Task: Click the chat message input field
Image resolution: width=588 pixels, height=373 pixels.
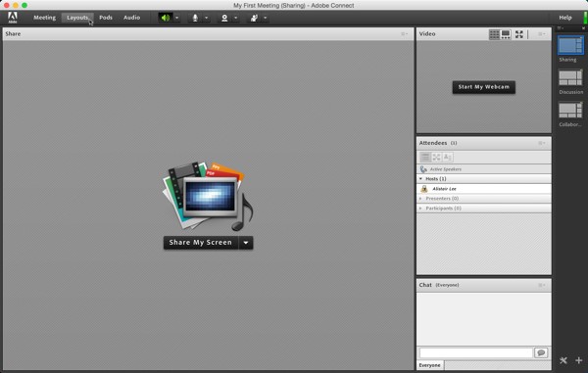Action: coord(476,352)
